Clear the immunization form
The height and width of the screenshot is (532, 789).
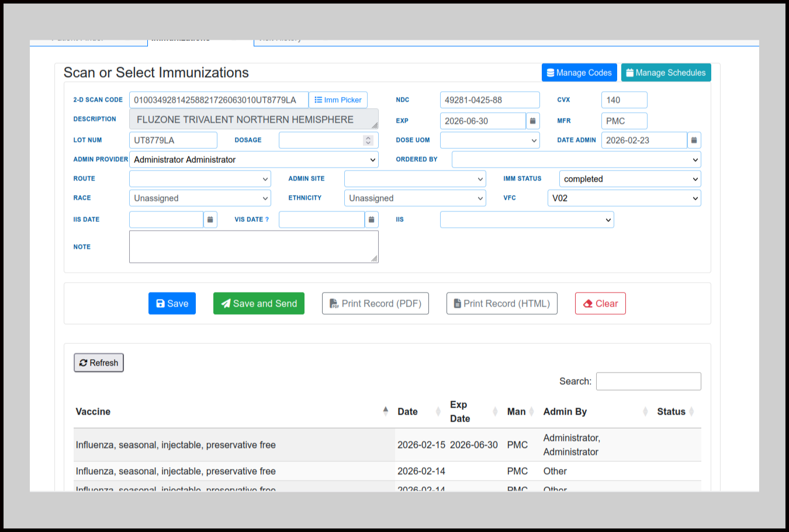pos(600,304)
